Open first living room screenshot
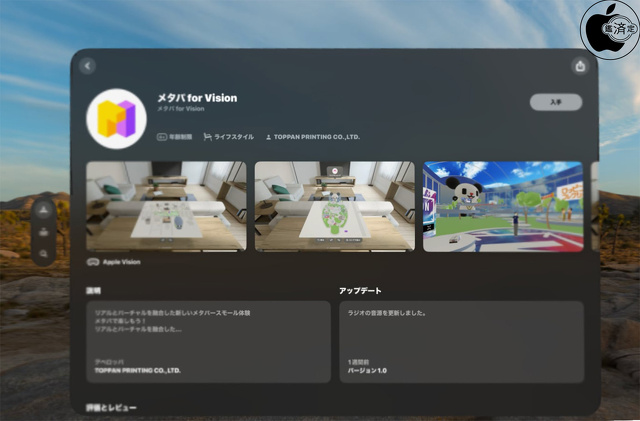Screen dimensions: 640x421 click(166, 206)
